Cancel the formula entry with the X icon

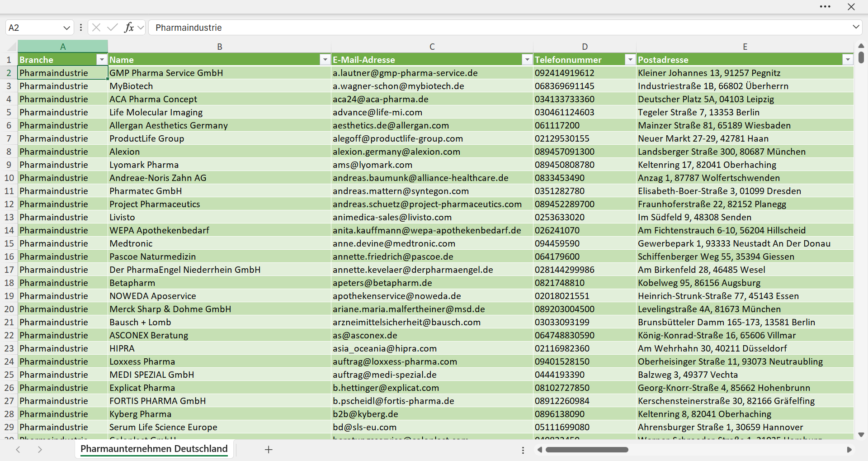[x=96, y=28]
